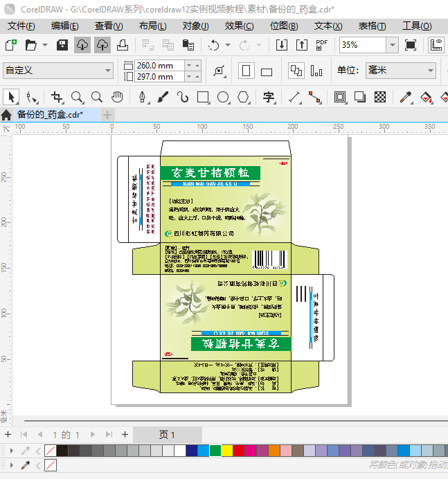This screenshot has height=479, width=448.
Task: Toggle apply layout to all pages
Action: click(296, 71)
